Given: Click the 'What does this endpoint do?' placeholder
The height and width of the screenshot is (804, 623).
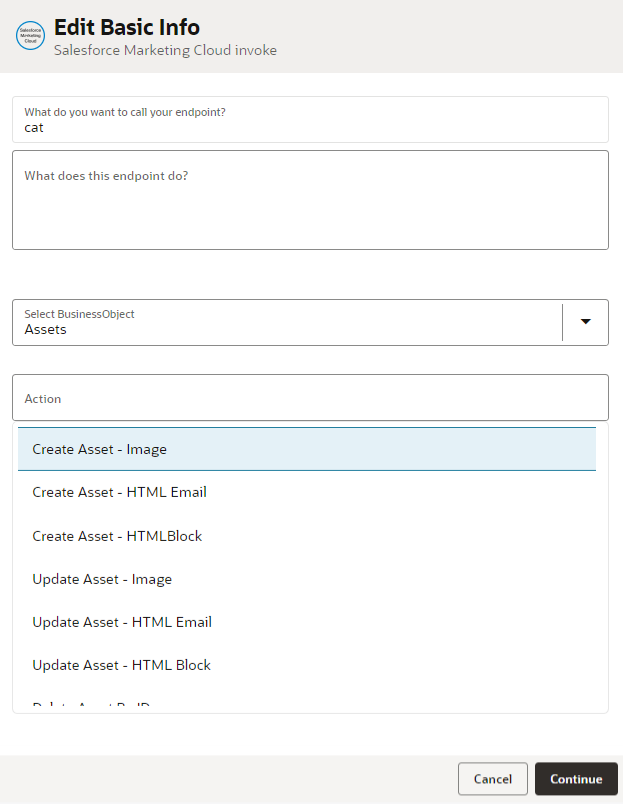Looking at the screenshot, I should (x=106, y=176).
